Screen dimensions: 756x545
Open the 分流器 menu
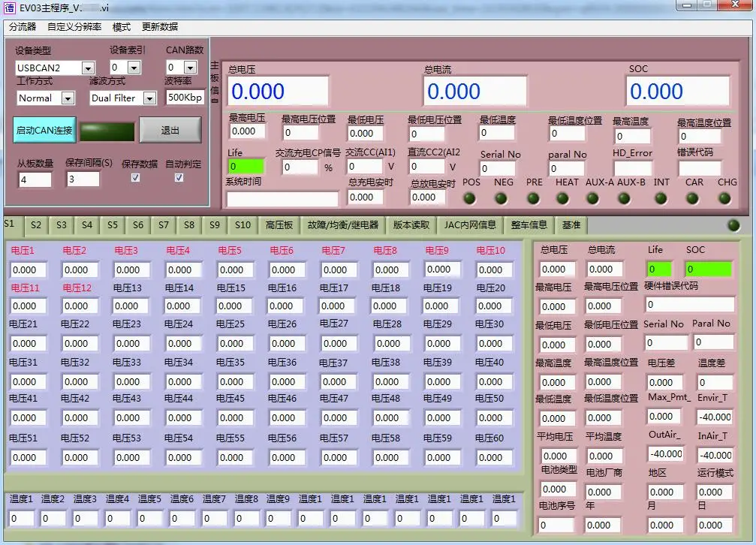(23, 26)
